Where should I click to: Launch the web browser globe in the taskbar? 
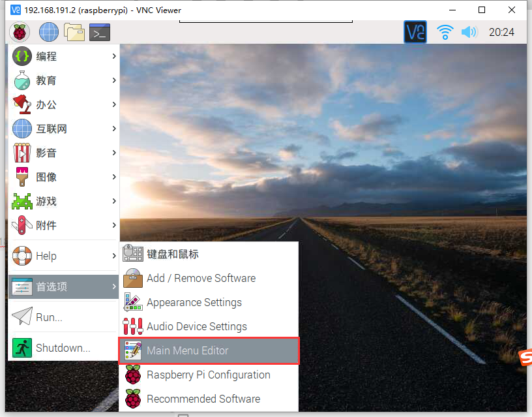(48, 32)
